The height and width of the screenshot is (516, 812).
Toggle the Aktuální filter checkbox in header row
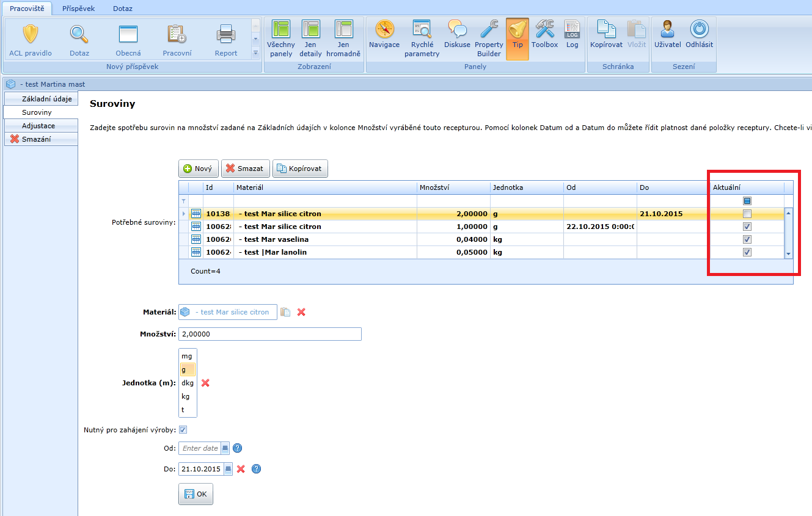(x=747, y=201)
